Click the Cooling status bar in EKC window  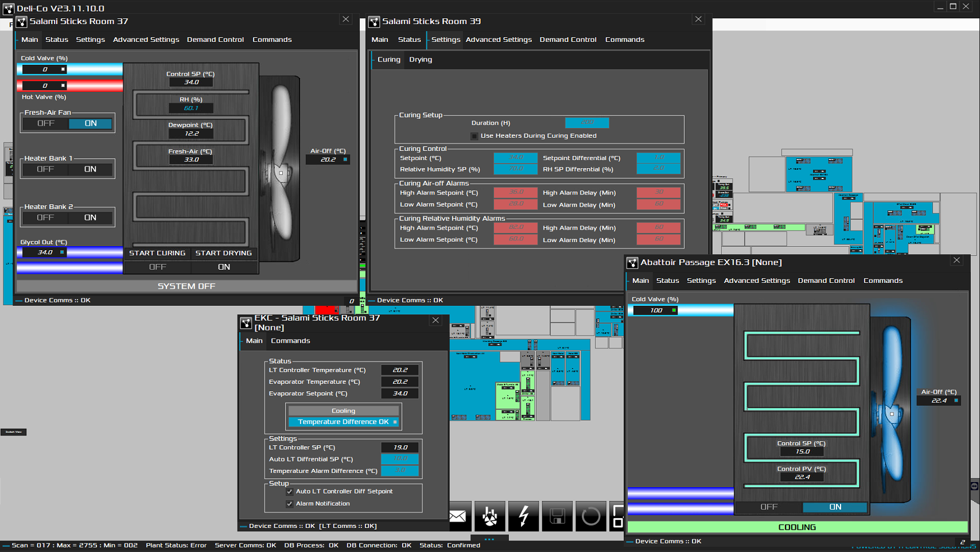click(x=343, y=411)
